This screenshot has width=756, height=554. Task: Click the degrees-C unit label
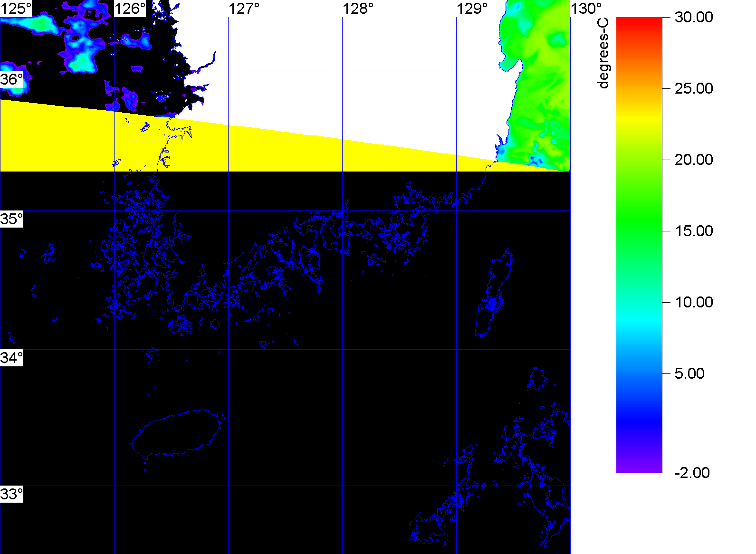point(603,53)
